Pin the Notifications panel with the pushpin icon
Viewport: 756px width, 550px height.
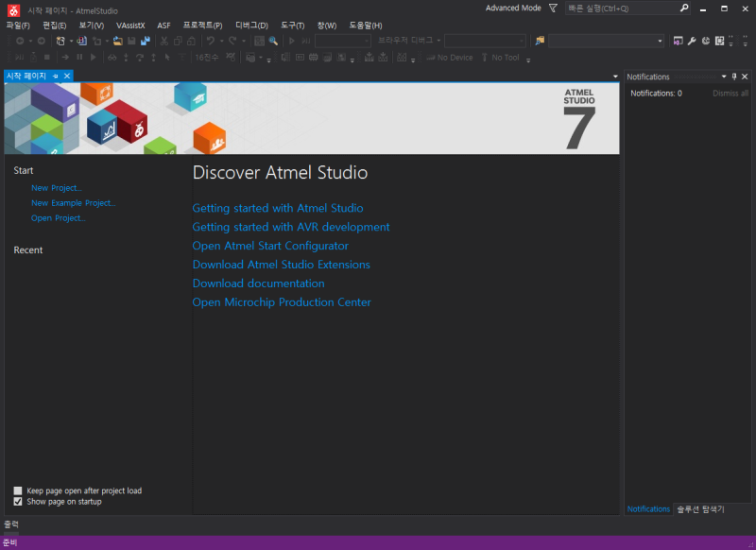point(734,77)
